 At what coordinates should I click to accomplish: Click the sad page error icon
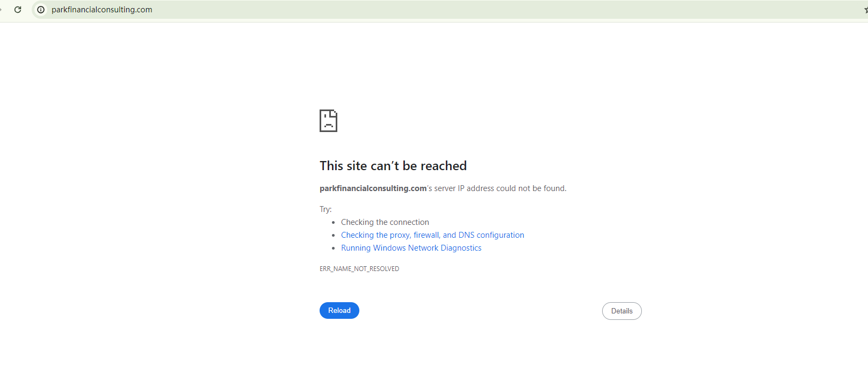[328, 121]
